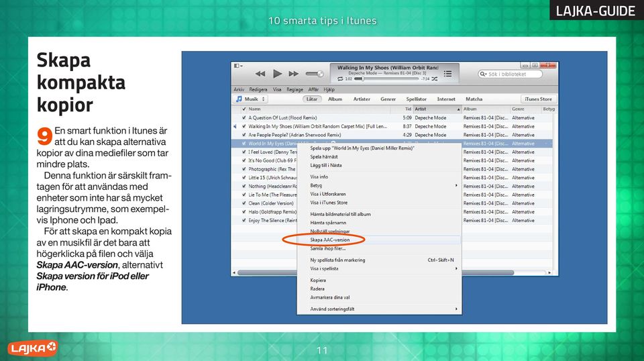Uncheck 'Are People People?' track checkbox
Viewport: 644px width, 361px height.
click(244, 135)
